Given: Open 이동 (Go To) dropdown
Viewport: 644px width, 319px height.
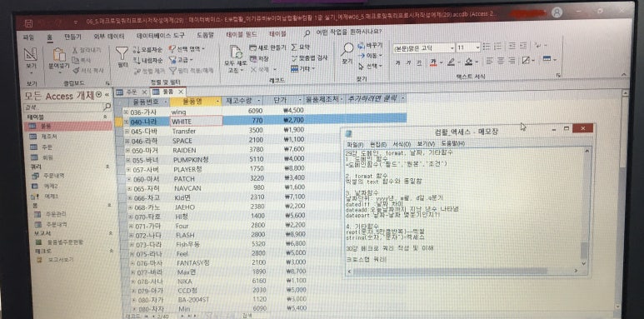Looking at the screenshot, I should tap(370, 55).
